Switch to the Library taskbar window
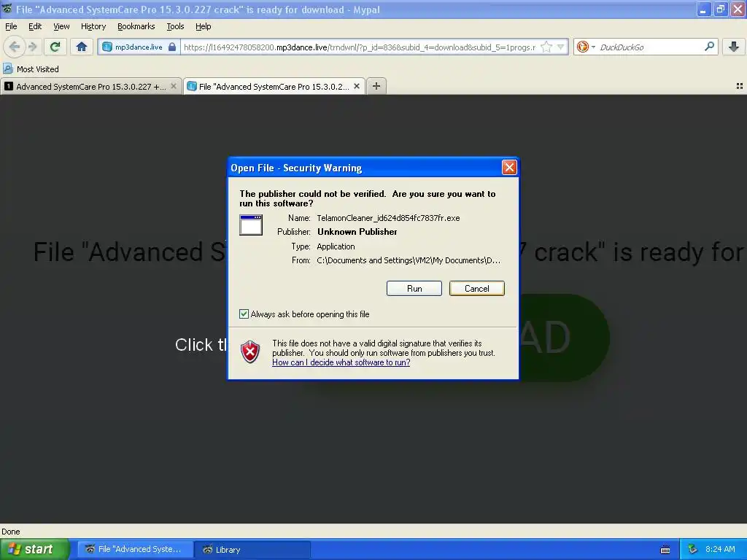 click(252, 550)
